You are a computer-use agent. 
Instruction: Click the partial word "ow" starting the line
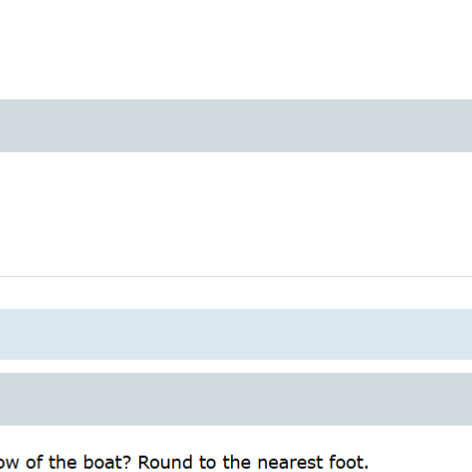click(9, 464)
